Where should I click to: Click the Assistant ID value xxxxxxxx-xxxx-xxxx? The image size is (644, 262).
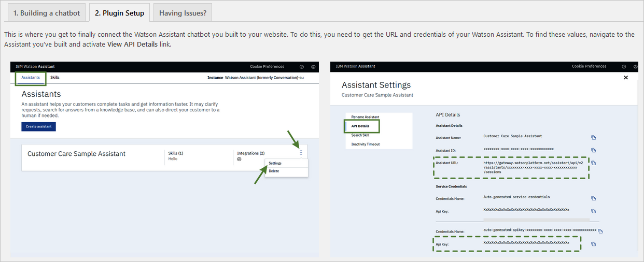click(519, 149)
